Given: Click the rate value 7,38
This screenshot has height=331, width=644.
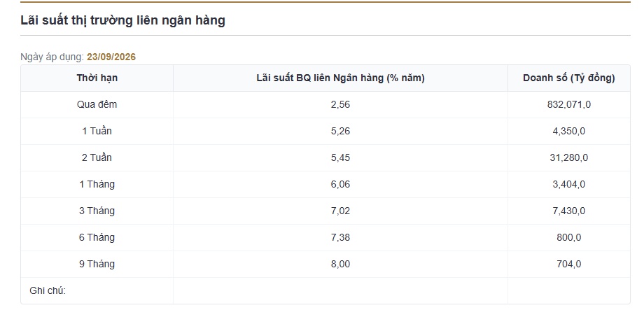Looking at the screenshot, I should tap(340, 237).
